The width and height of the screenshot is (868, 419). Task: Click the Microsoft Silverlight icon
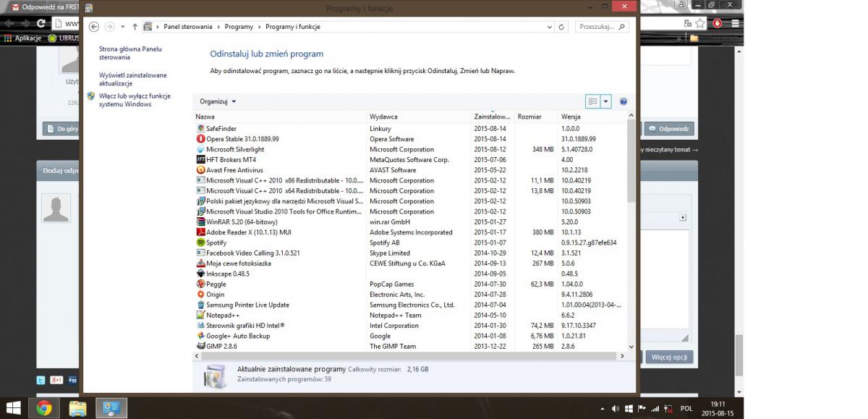[200, 149]
